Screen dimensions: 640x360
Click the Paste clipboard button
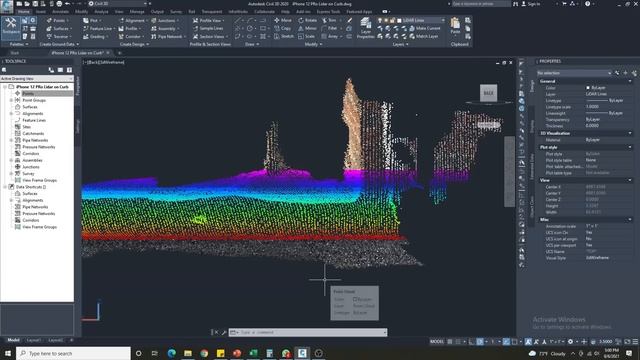[455, 26]
